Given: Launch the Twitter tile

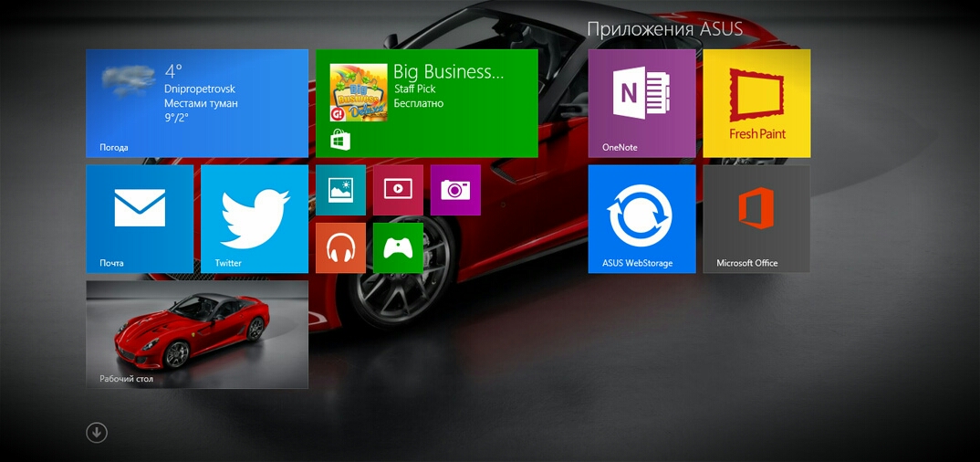Looking at the screenshot, I should click(255, 219).
